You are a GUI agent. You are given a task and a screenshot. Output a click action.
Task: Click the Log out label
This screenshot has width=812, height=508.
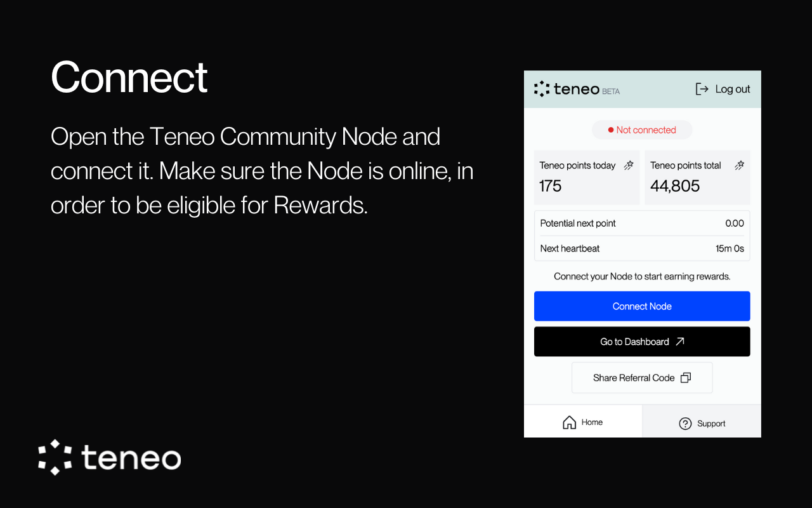732,89
